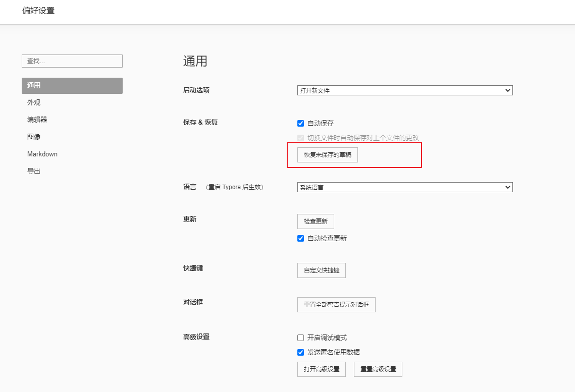575x392 pixels.
Task: Click the 恢复未保存的草稿 button
Action: [328, 155]
